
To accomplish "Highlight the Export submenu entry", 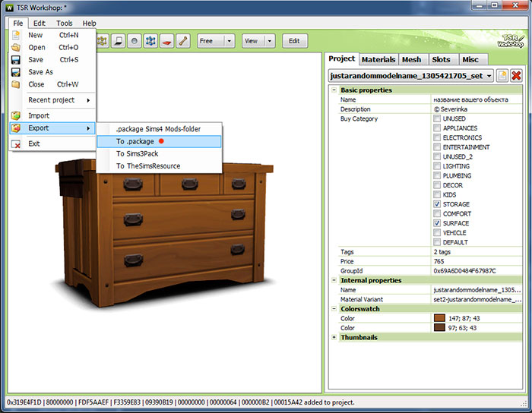I will [x=52, y=128].
